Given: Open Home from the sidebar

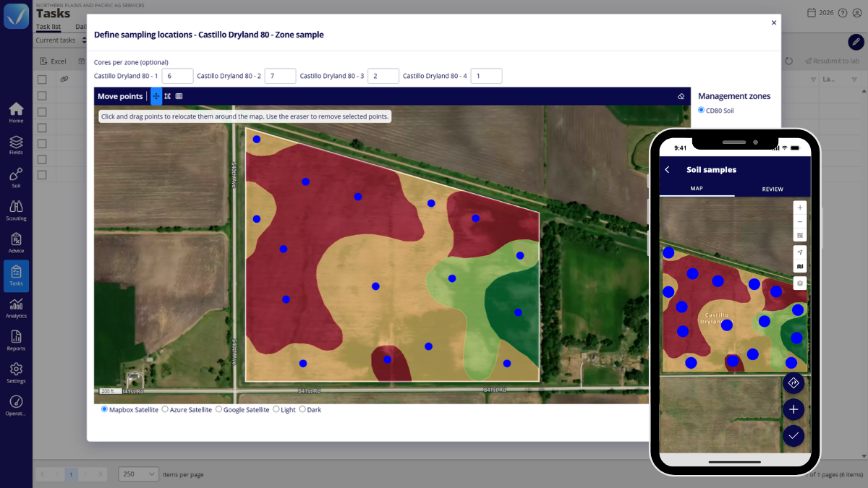Looking at the screenshot, I should click(x=16, y=113).
